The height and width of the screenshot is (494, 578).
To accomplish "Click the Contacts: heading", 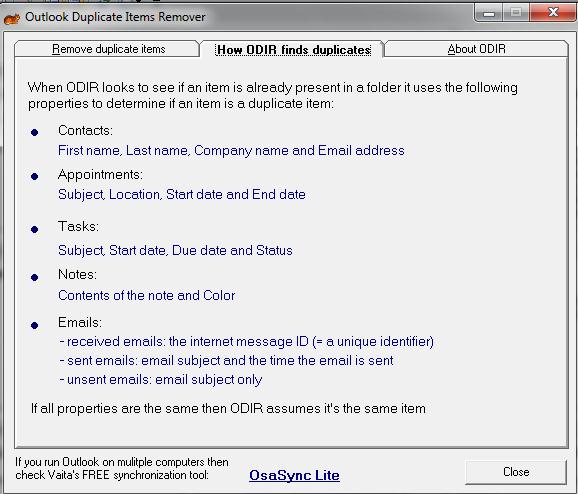I will tap(85, 131).
